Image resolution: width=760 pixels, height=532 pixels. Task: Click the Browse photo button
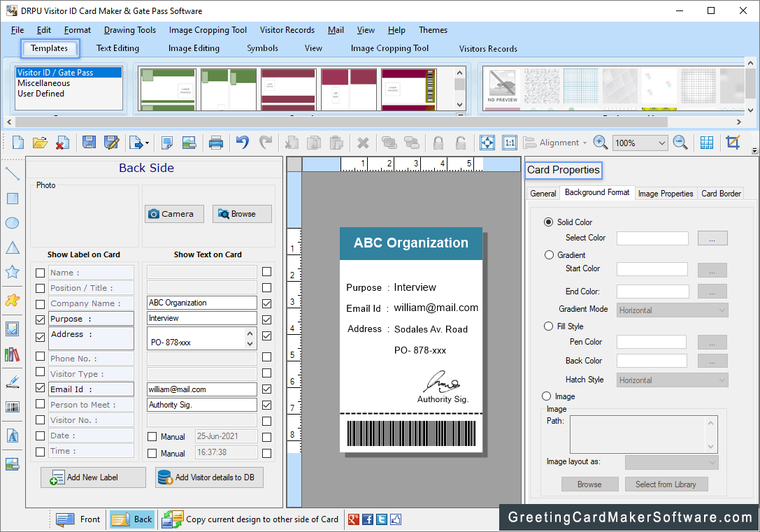(x=242, y=214)
